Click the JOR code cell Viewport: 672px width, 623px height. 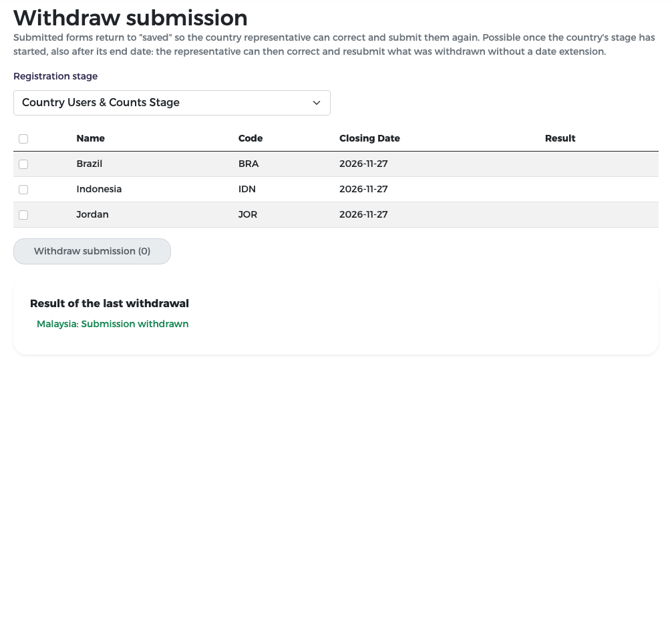pos(248,214)
